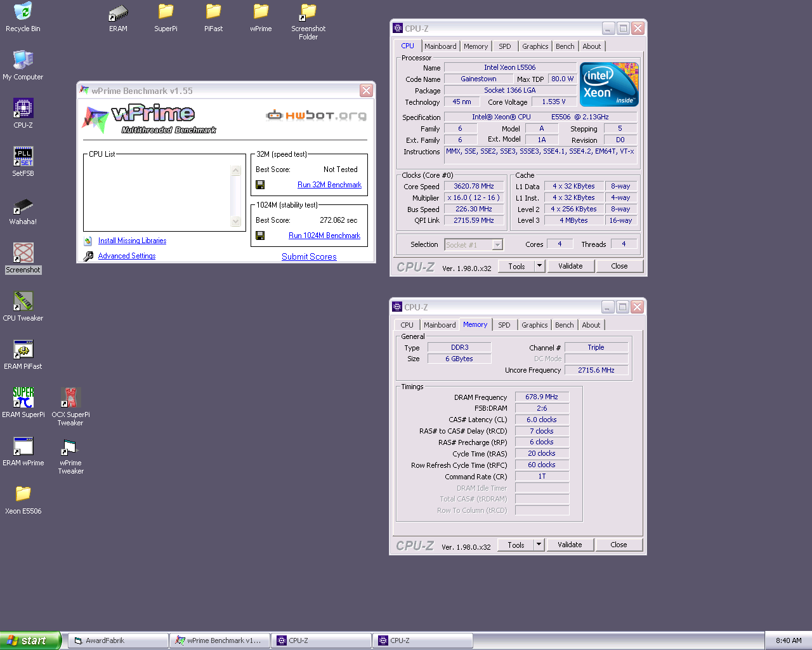
Task: Switch to AwardFabrik taskbar item
Action: [118, 640]
